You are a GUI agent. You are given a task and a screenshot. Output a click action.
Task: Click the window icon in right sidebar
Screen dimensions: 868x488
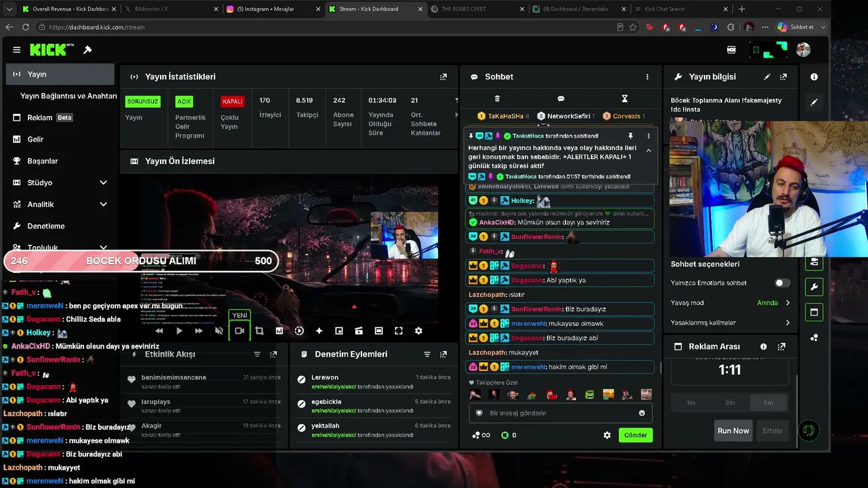pos(814,312)
